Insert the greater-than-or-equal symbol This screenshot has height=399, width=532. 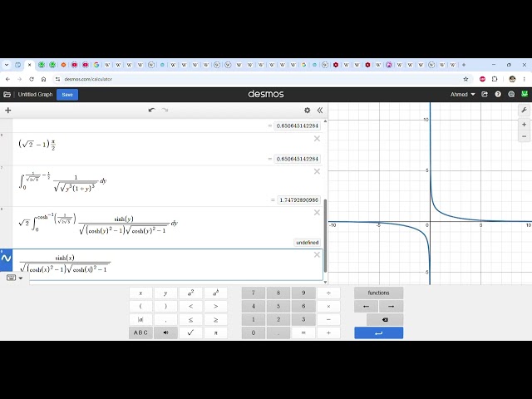click(215, 319)
